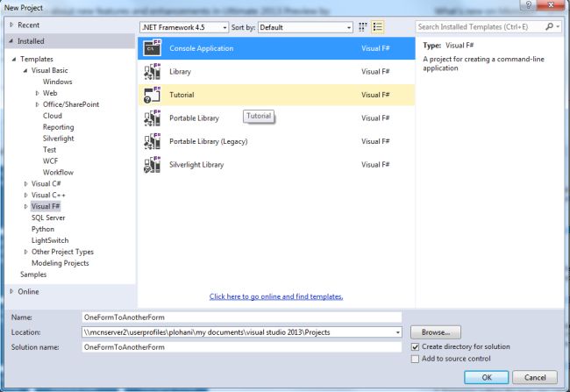Switch to medium icons list view
The image size is (570, 392).
coord(377,27)
